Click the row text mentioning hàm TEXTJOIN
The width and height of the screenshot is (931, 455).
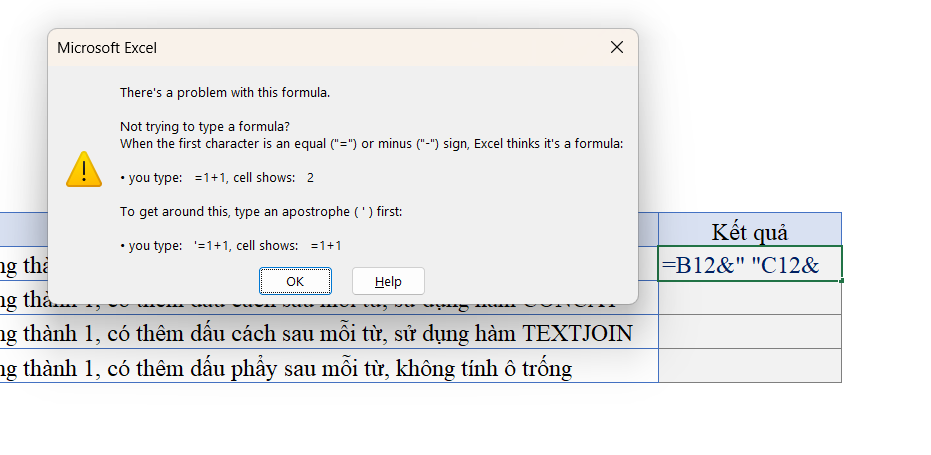(316, 333)
